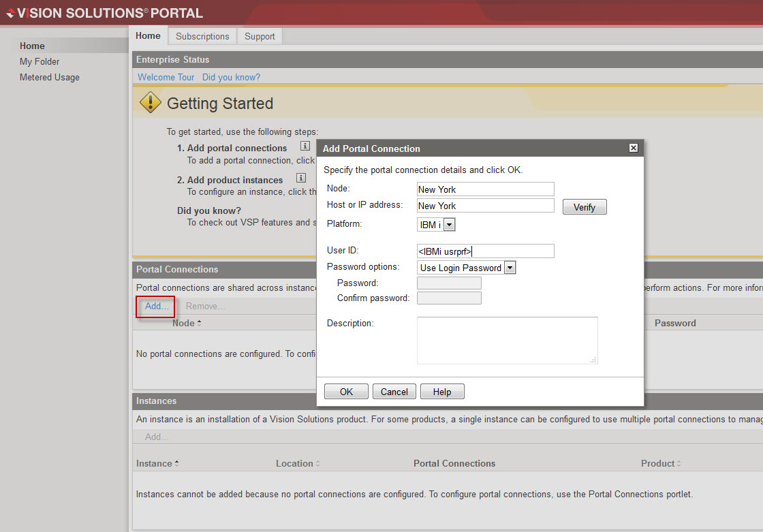Sort by Instance column header
Image resolution: width=763 pixels, height=532 pixels.
(x=157, y=463)
